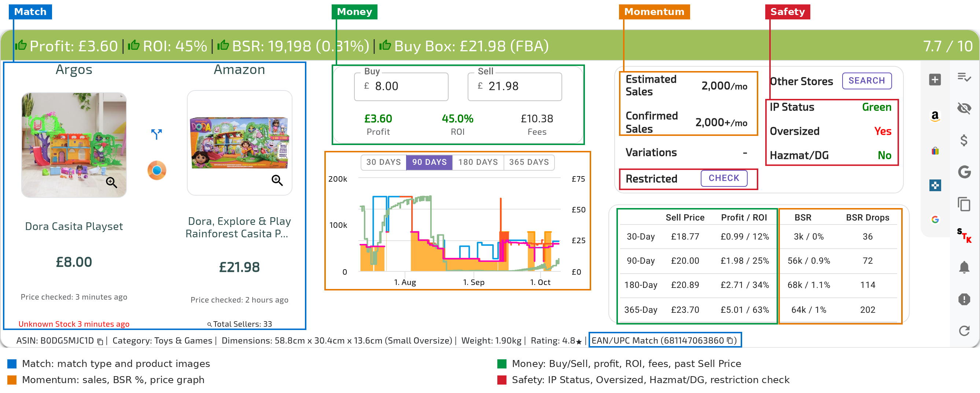Click the bell alert icon
This screenshot has height=393, width=980.
(x=964, y=268)
